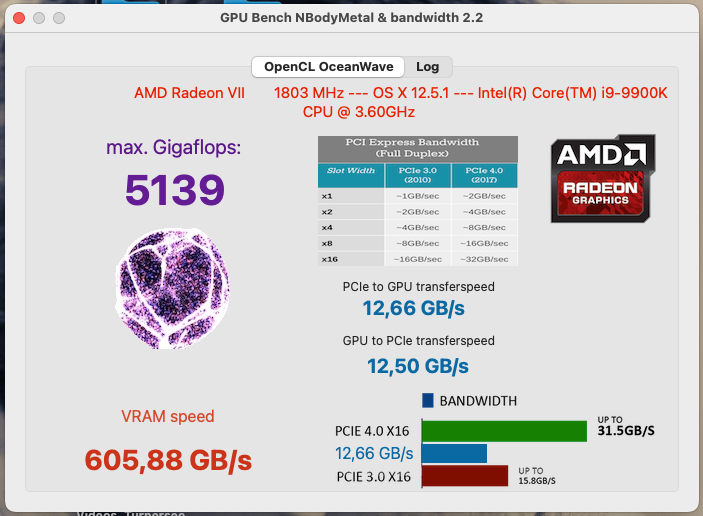Click the 12,50 GB/s transfer value

[418, 366]
